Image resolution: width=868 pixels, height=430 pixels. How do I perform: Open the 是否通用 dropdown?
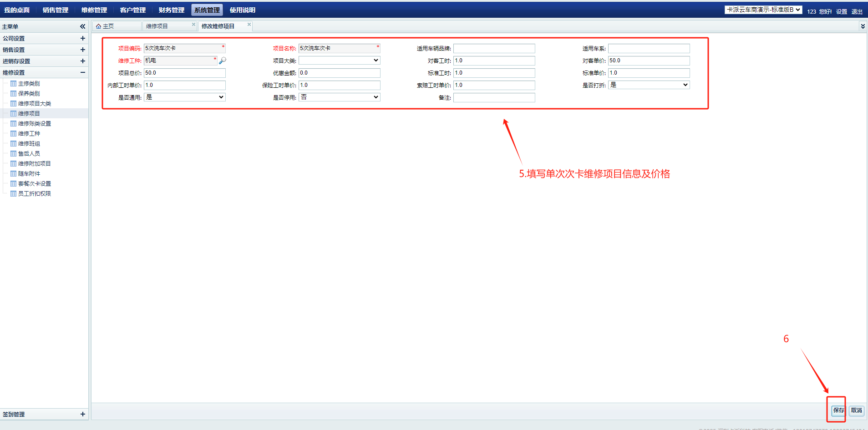tap(184, 97)
